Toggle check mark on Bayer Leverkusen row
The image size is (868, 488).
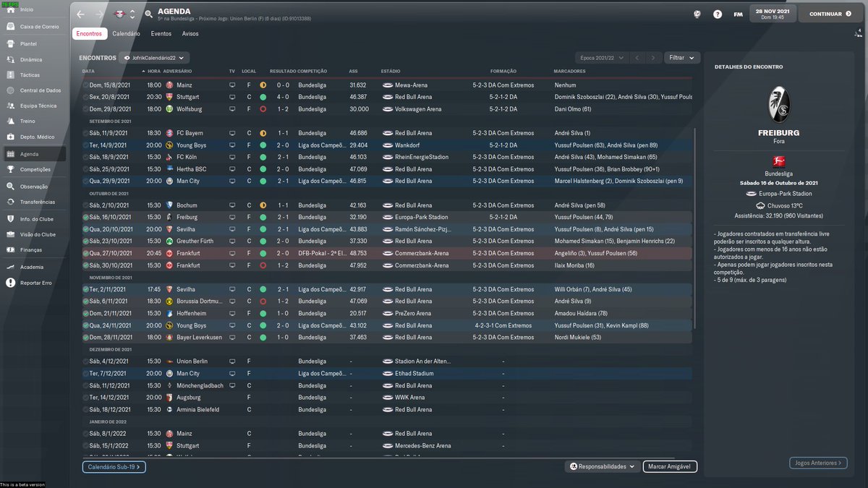point(86,337)
